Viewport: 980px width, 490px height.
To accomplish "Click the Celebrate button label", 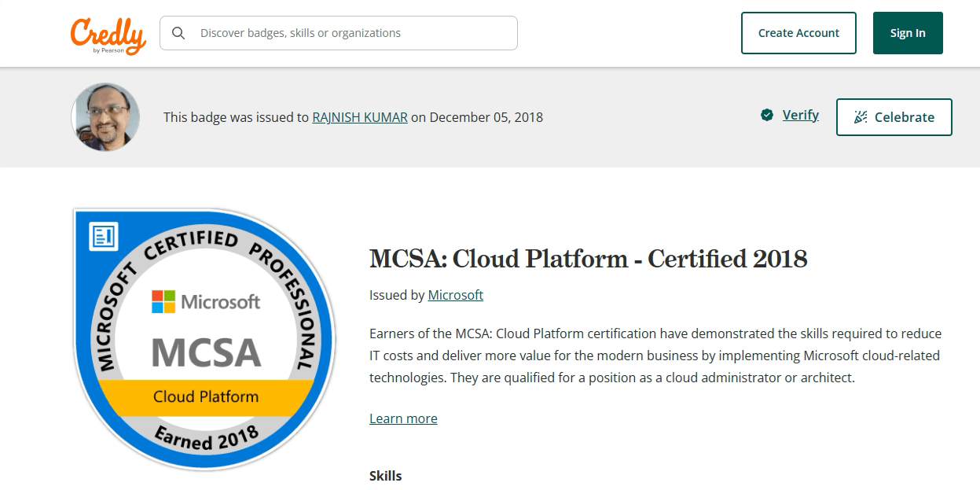I will click(904, 117).
